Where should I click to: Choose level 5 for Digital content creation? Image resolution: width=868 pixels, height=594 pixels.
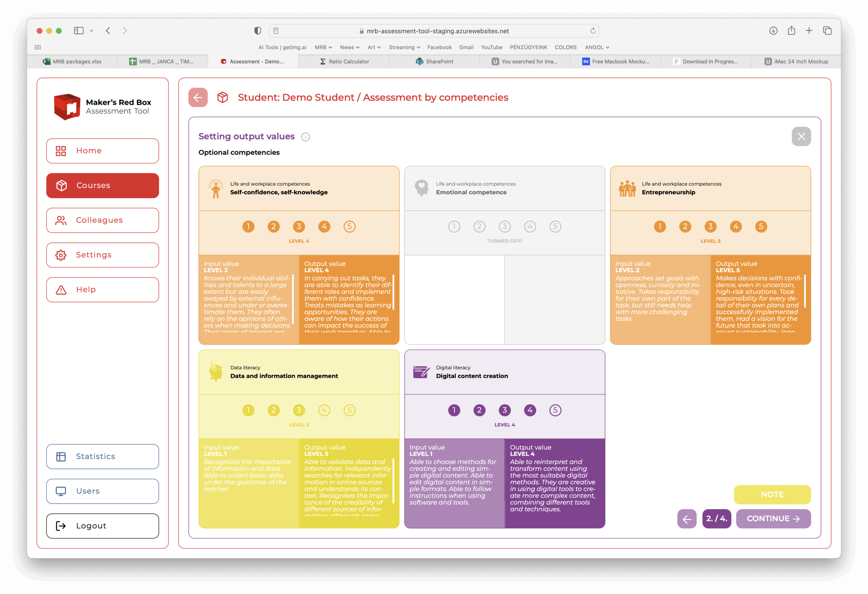pyautogui.click(x=555, y=410)
